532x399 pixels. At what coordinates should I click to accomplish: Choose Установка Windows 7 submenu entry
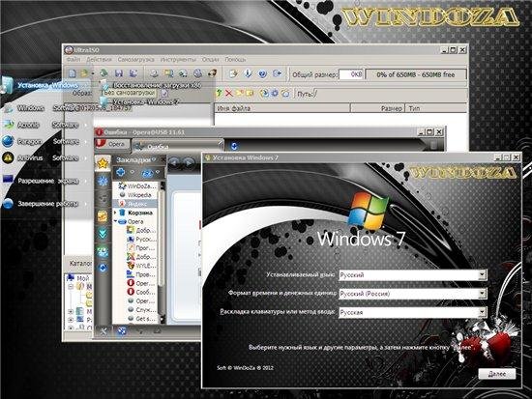pos(140,101)
